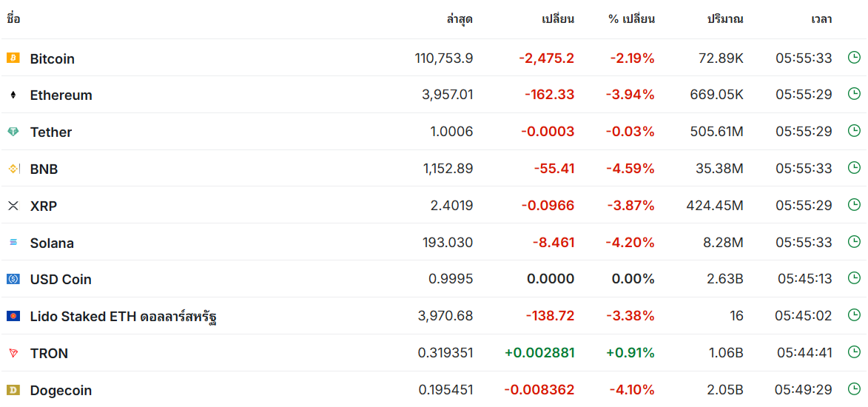This screenshot has width=868, height=407.
Task: Click the BNB logo icon
Action: pyautogui.click(x=13, y=169)
